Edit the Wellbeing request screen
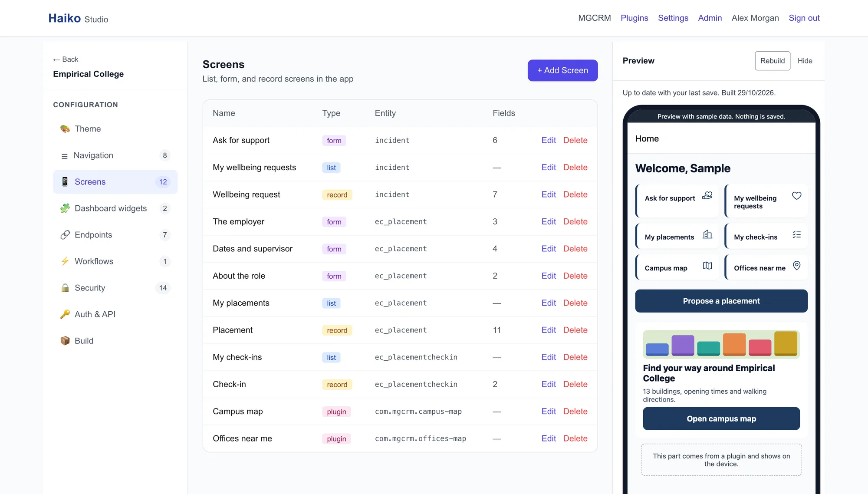This screenshot has width=868, height=494. pos(548,194)
